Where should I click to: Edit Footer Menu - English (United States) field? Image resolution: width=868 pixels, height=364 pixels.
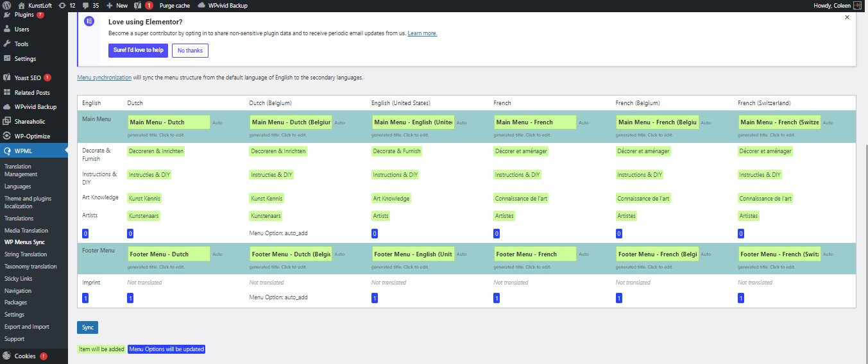pos(413,254)
